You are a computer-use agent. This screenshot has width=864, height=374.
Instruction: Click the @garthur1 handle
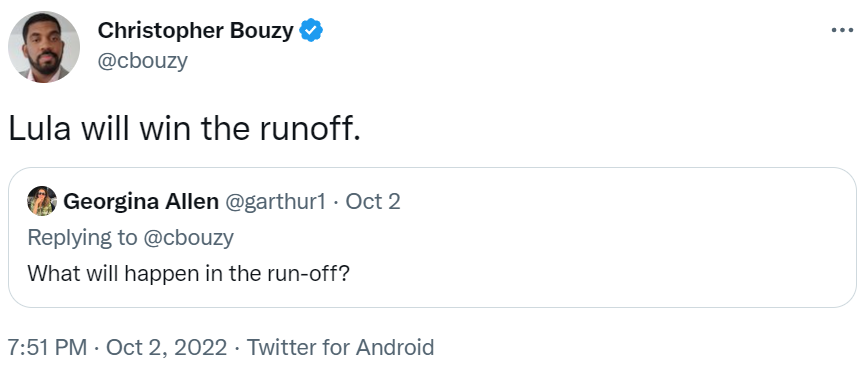[x=276, y=202]
